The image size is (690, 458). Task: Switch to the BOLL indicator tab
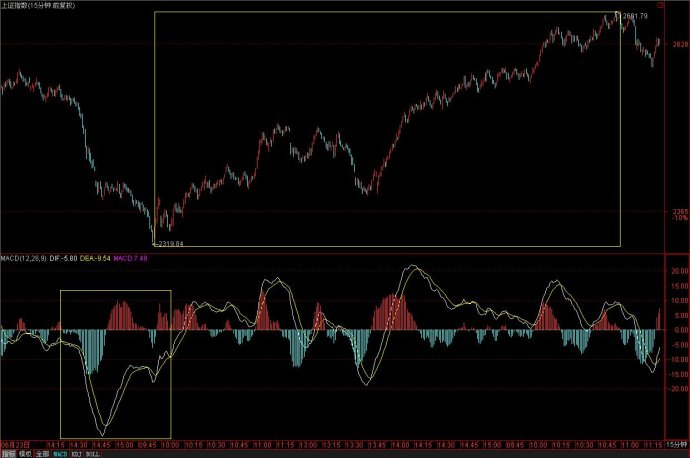(x=92, y=454)
